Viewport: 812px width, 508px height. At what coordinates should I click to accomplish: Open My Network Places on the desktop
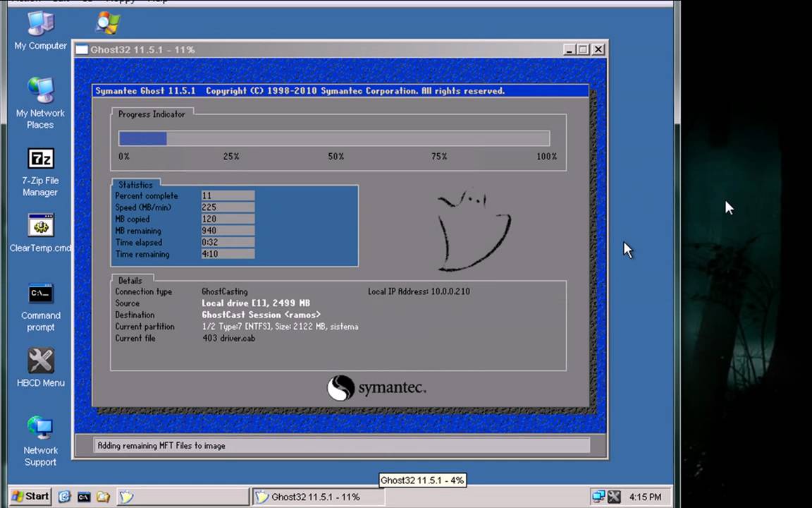pos(40,103)
